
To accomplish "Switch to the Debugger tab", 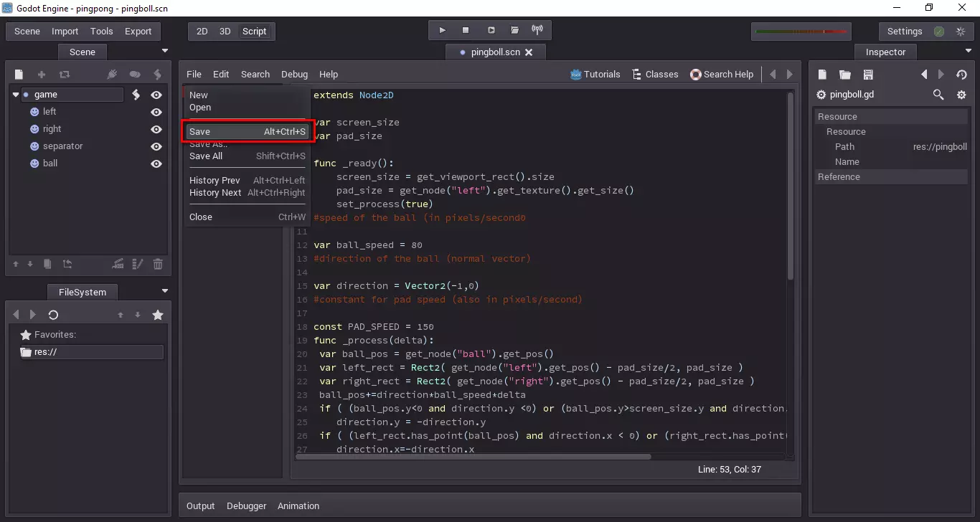I will [246, 506].
